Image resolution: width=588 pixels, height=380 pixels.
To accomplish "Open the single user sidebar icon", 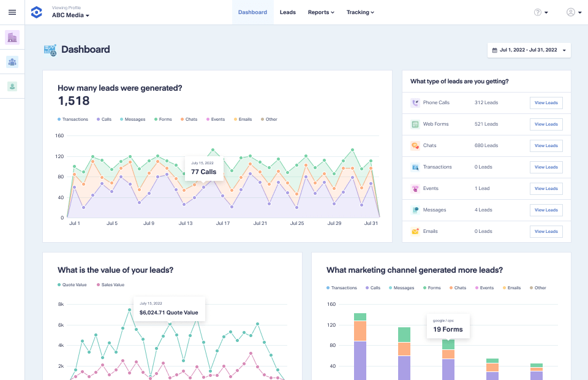I will tap(12, 86).
